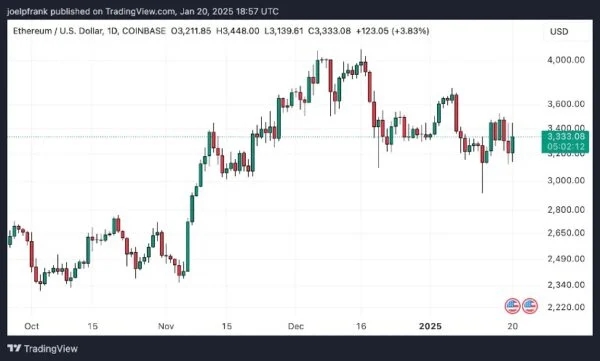Select the bold 2025 time axis label
The height and width of the screenshot is (361, 600).
click(x=430, y=326)
